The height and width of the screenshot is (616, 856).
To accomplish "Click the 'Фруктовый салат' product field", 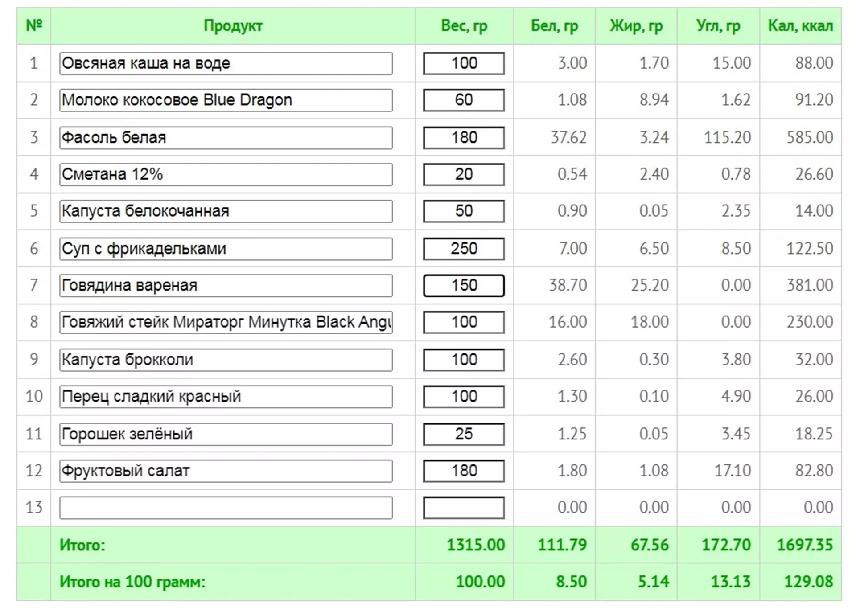I will [x=226, y=471].
